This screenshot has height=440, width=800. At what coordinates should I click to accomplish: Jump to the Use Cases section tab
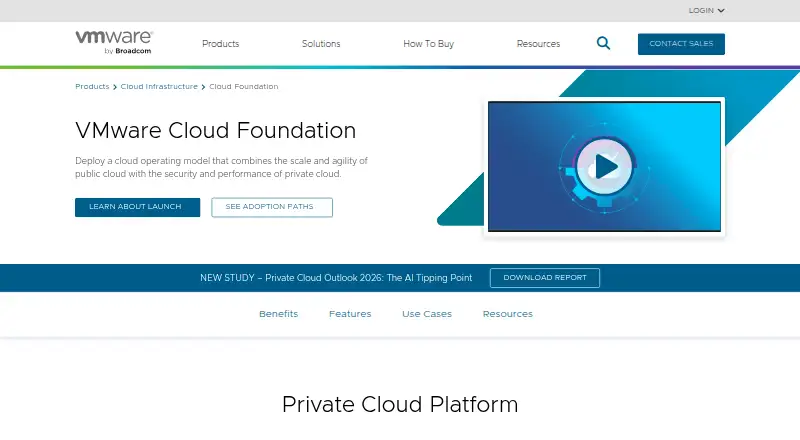(427, 314)
